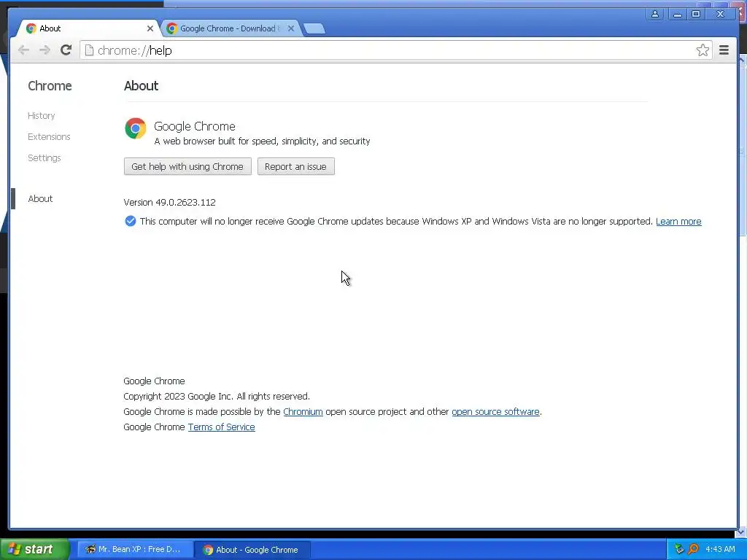The image size is (747, 560).
Task: Maximize the Chrome window
Action: [x=696, y=14]
